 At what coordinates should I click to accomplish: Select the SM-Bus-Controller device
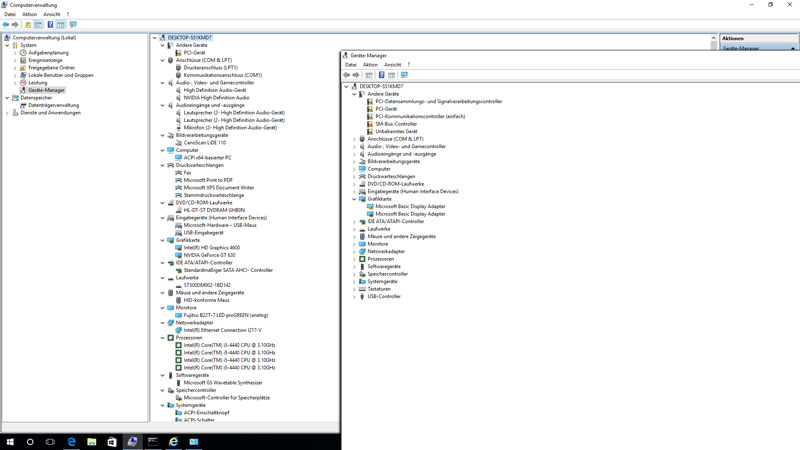click(396, 124)
